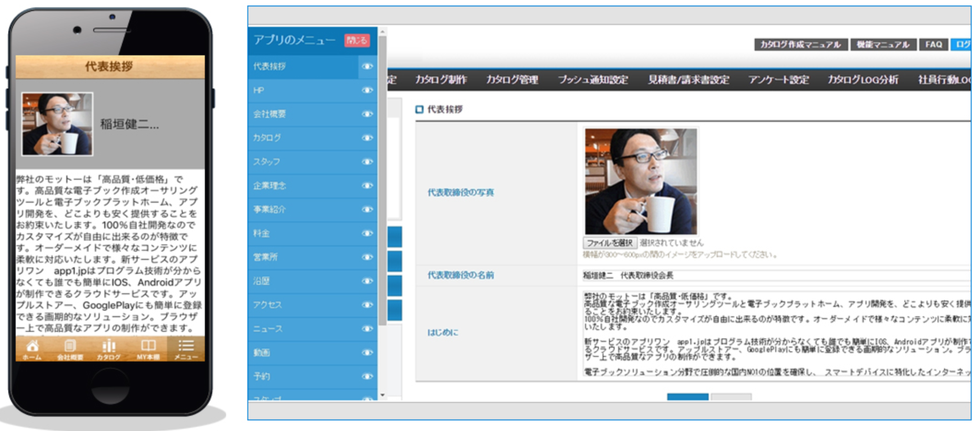Click the カタログ作成マニュアル button
Viewport: 980px width, 431px height.
tap(801, 45)
